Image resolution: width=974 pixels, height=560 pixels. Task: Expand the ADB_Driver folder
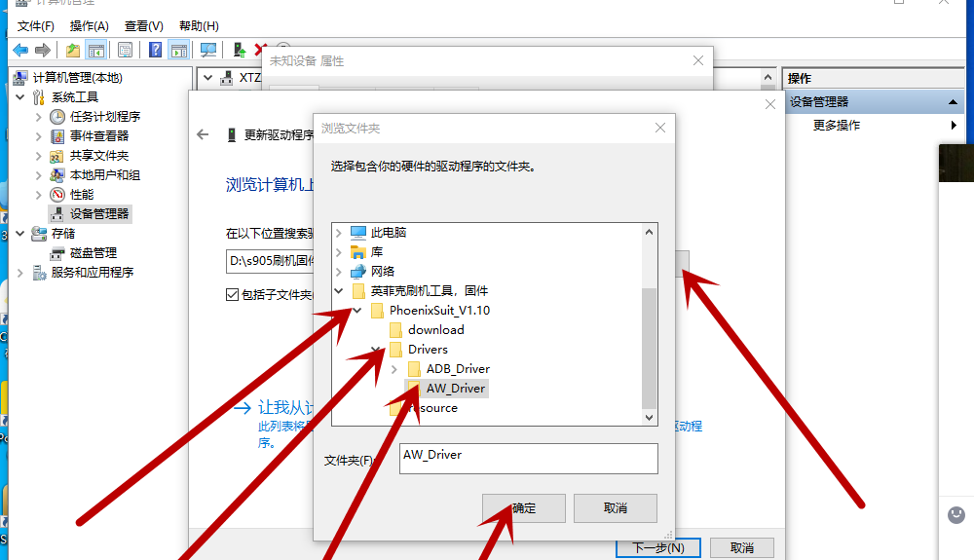coord(393,369)
